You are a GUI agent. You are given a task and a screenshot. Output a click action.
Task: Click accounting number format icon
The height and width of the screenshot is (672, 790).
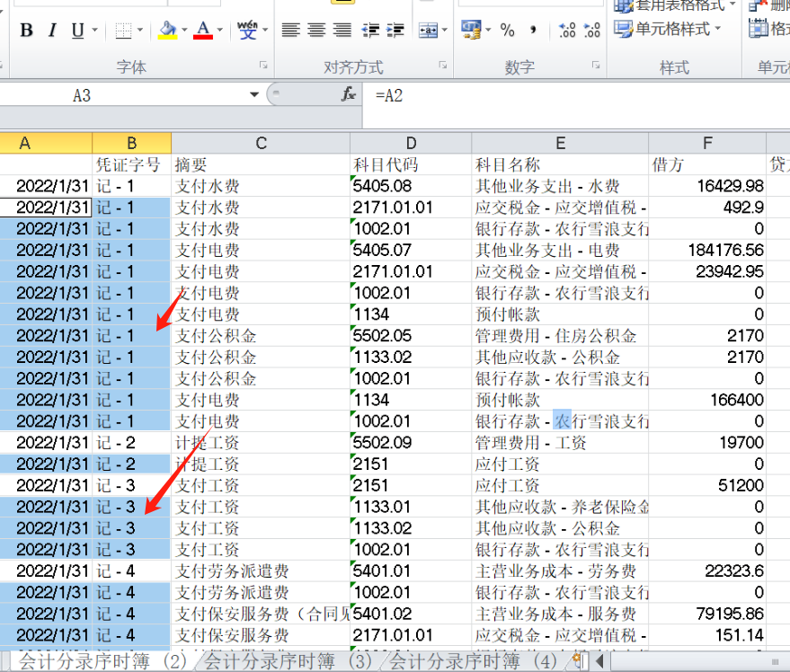click(471, 30)
